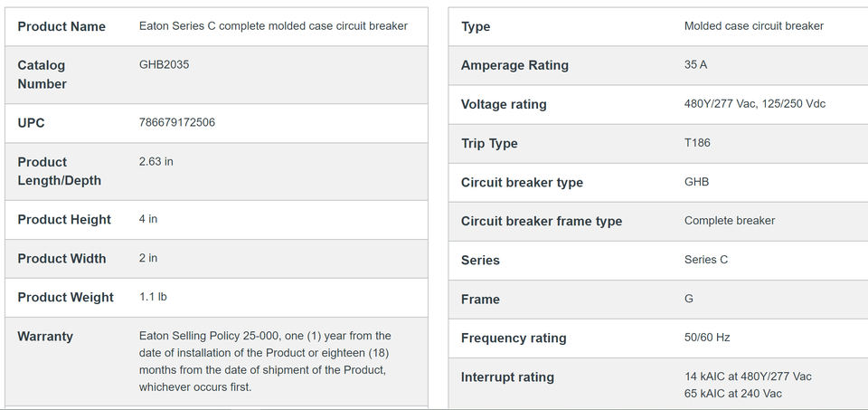Click the Warranty policy description text
The image size is (868, 410).
click(265, 361)
